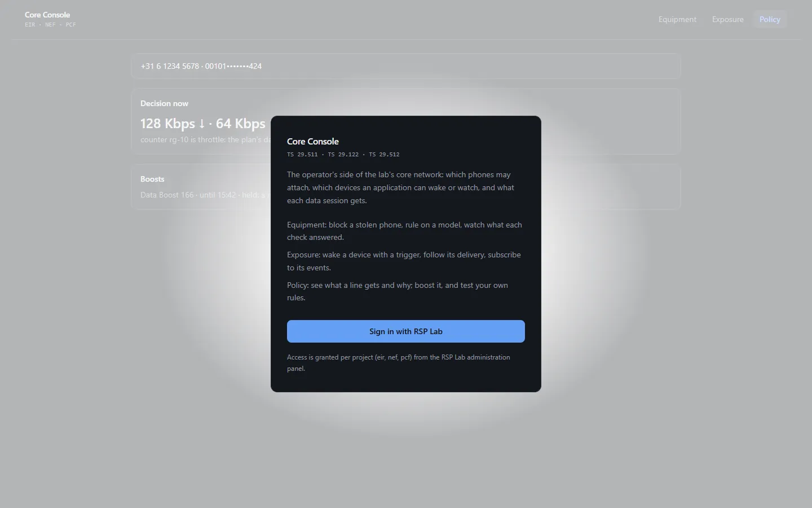This screenshot has width=812, height=508.
Task: Switch to the Exposure tab
Action: click(727, 19)
